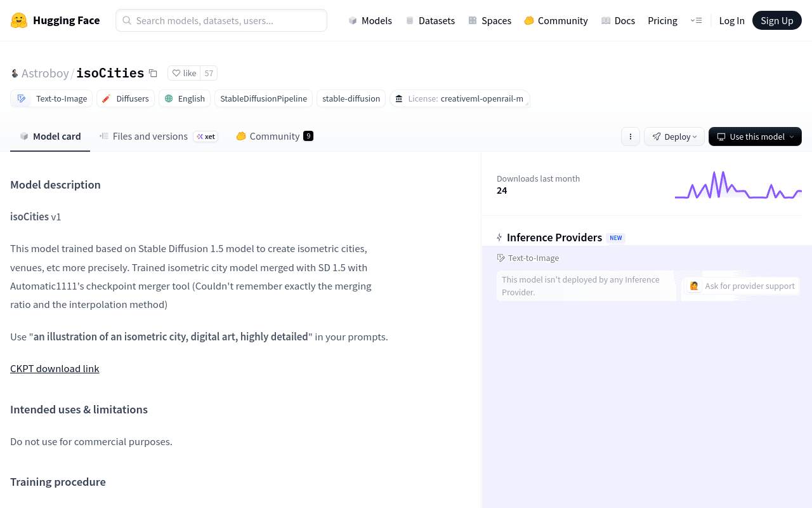
Task: Click the Downloads last month label
Action: coord(538,178)
